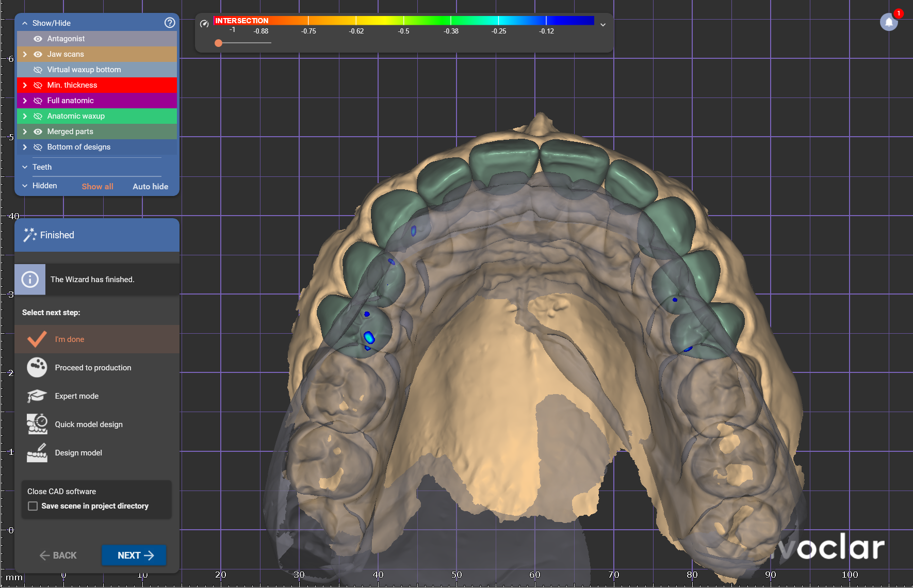Select the Antagonist row label

pos(66,39)
